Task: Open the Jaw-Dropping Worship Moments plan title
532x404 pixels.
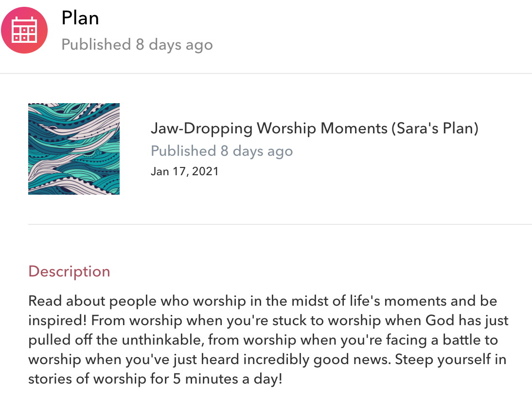Action: click(314, 129)
